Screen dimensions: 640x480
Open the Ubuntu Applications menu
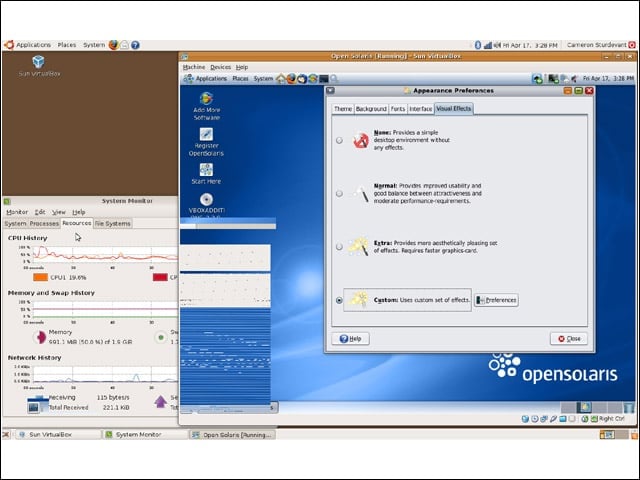[33, 45]
